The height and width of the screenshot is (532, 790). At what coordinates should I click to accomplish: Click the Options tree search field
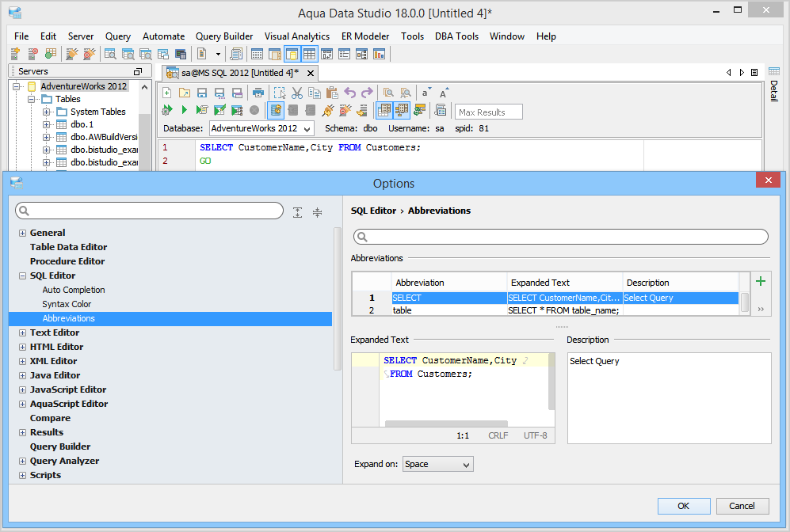[x=149, y=211]
